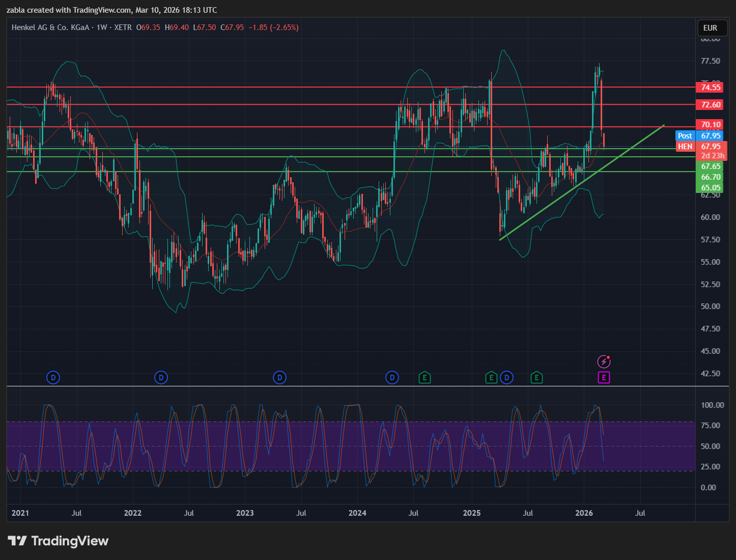Click the green earnings E marker after July 2025
The image size is (736, 560).
pos(536,378)
